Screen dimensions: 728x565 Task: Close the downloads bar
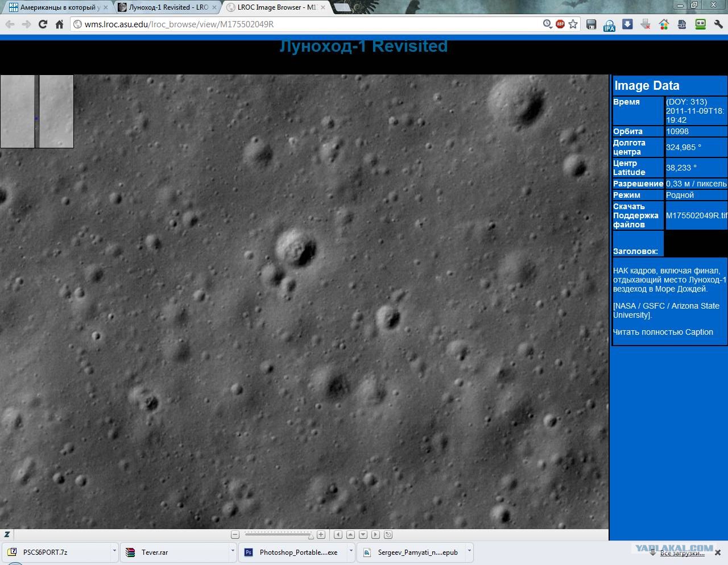[x=718, y=552]
